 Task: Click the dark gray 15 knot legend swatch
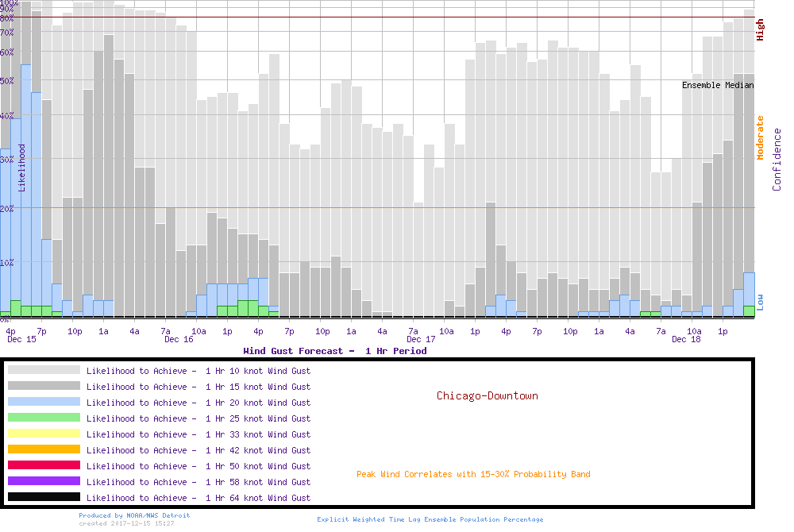click(44, 386)
